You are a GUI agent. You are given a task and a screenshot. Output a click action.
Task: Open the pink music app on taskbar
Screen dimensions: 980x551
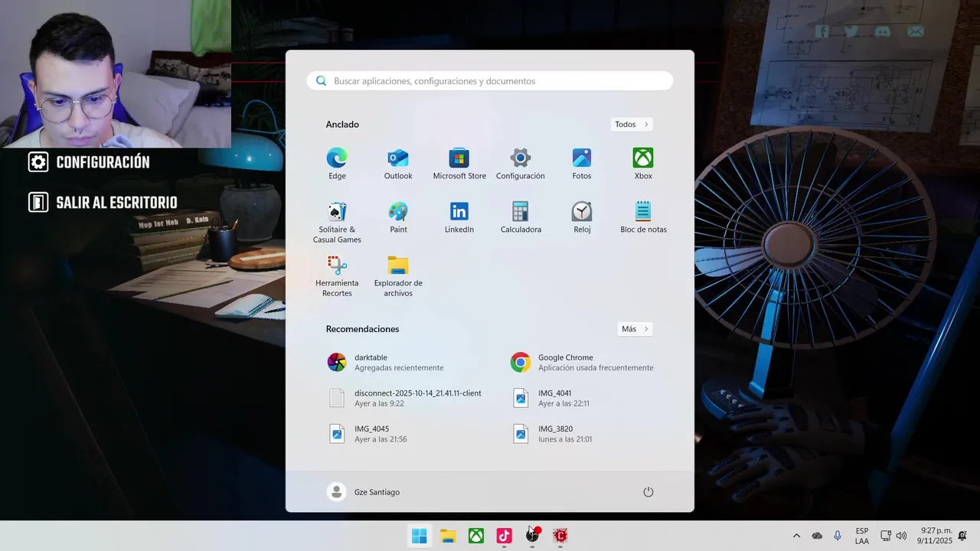504,536
